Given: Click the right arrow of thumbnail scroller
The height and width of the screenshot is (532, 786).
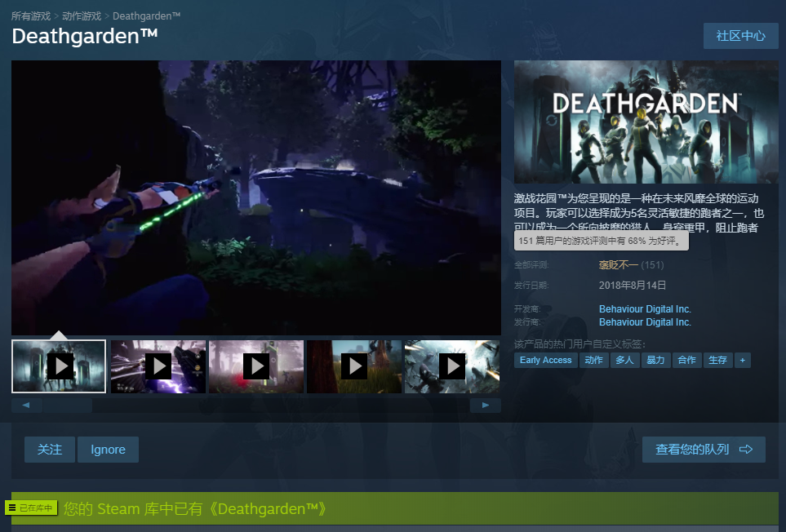Looking at the screenshot, I should tap(486, 406).
